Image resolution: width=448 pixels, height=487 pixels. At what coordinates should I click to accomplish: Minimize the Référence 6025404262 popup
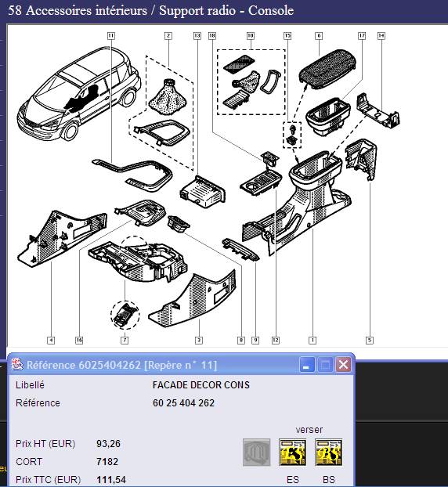[307, 364]
